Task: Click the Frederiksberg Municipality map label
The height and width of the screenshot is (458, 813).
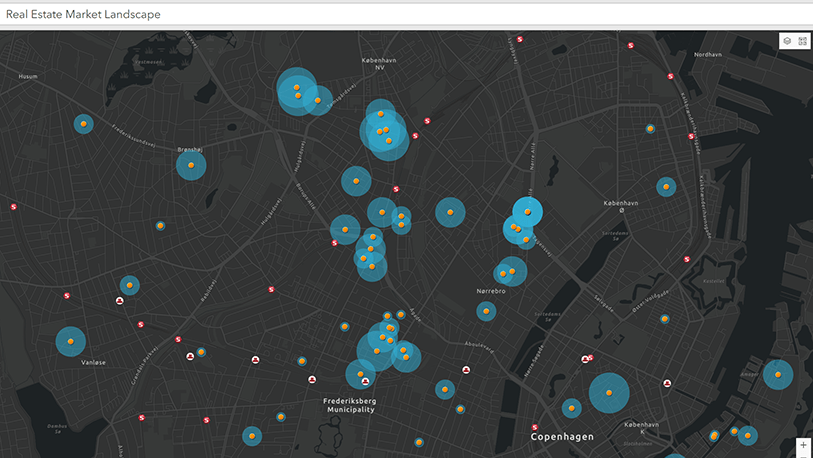Action: point(349,405)
